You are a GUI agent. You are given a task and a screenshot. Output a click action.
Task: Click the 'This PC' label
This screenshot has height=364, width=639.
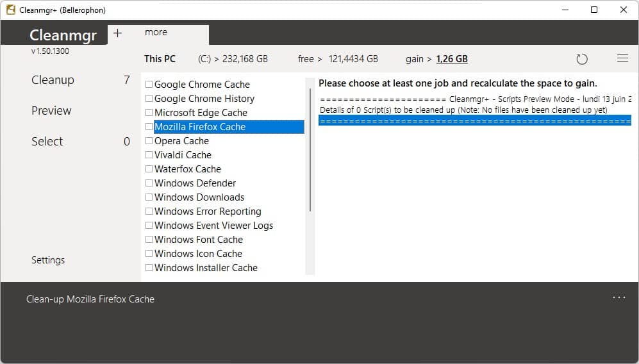pos(160,59)
